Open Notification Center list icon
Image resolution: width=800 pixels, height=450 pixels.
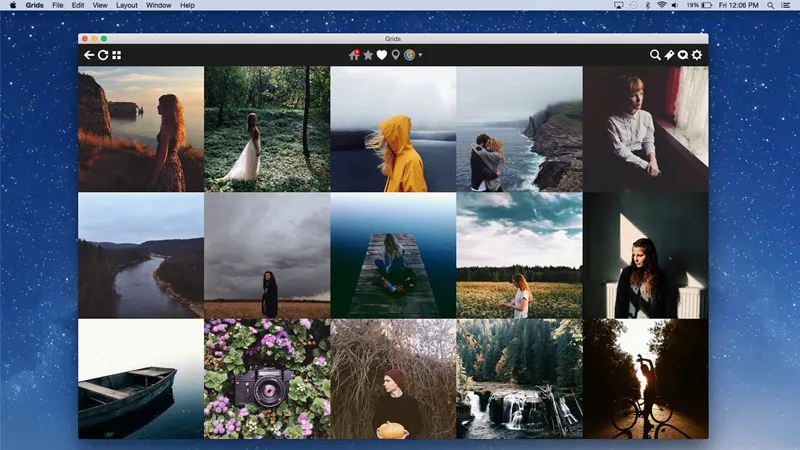786,5
